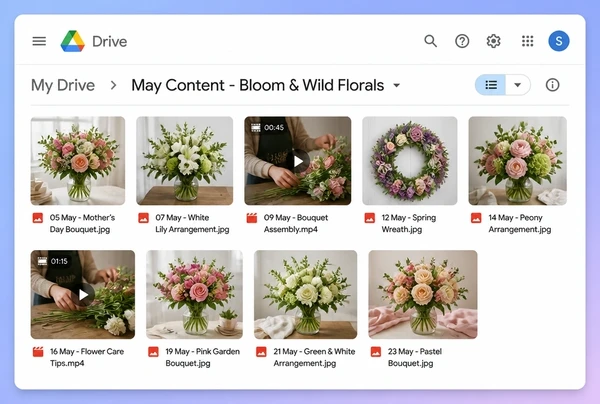Open the May Content folder dropdown arrow
The image size is (600, 404).
[x=397, y=85]
